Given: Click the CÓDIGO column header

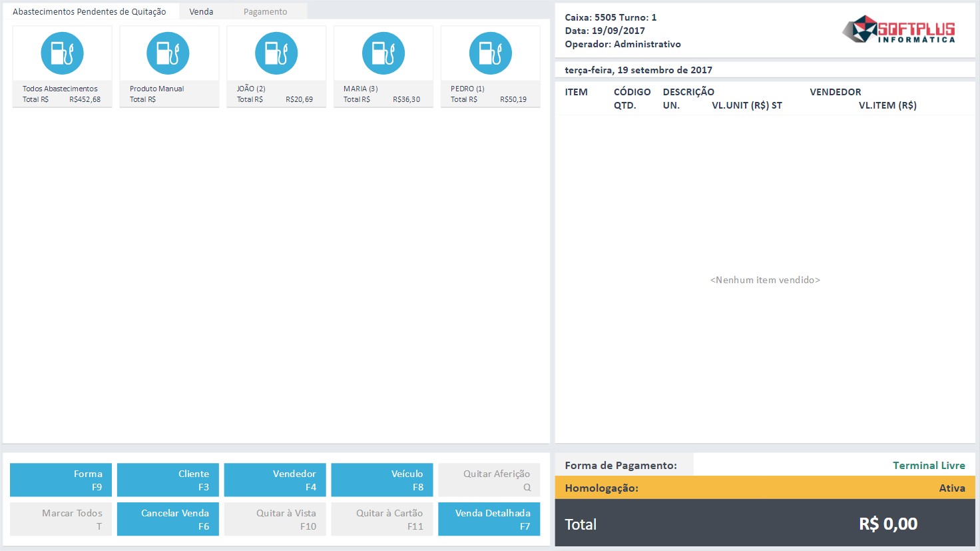Looking at the screenshot, I should 632,92.
